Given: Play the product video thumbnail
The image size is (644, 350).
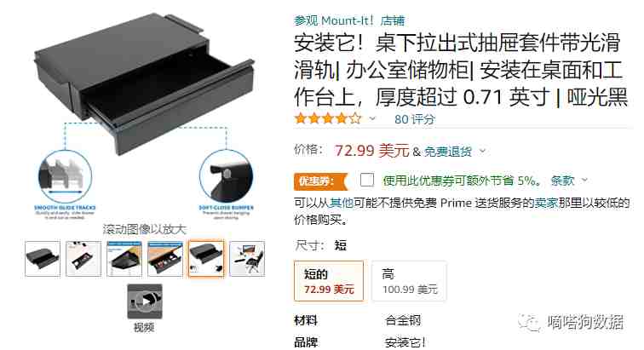Looking at the screenshot, I should point(145,301).
